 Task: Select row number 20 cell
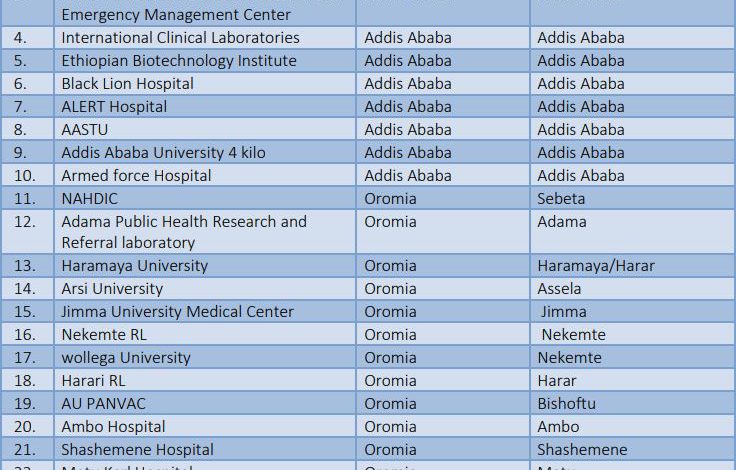coord(27,427)
